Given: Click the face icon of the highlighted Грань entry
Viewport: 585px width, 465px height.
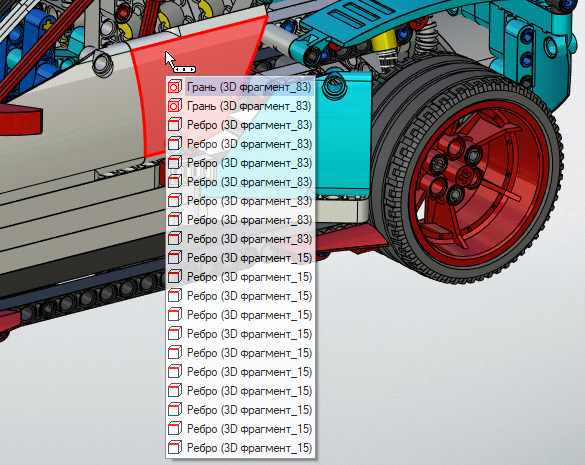Looking at the screenshot, I should point(175,87).
